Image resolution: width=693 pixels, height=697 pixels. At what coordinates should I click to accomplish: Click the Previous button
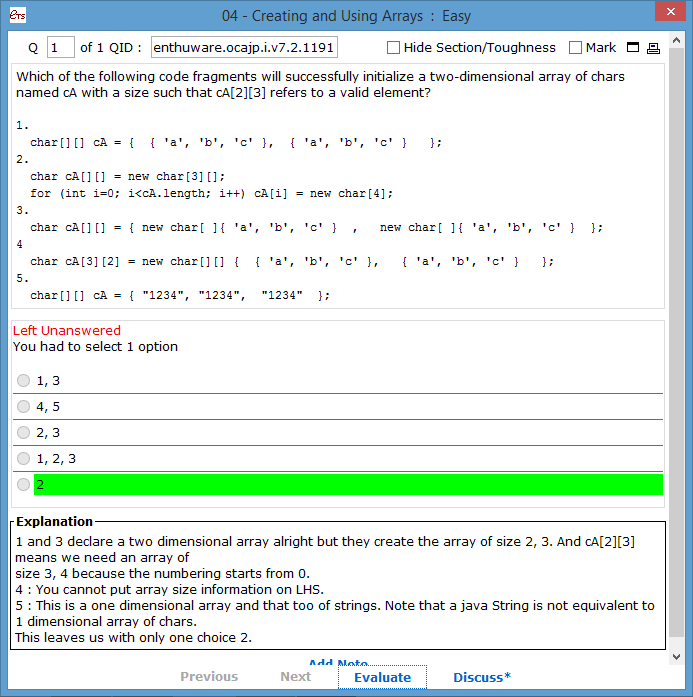[209, 677]
